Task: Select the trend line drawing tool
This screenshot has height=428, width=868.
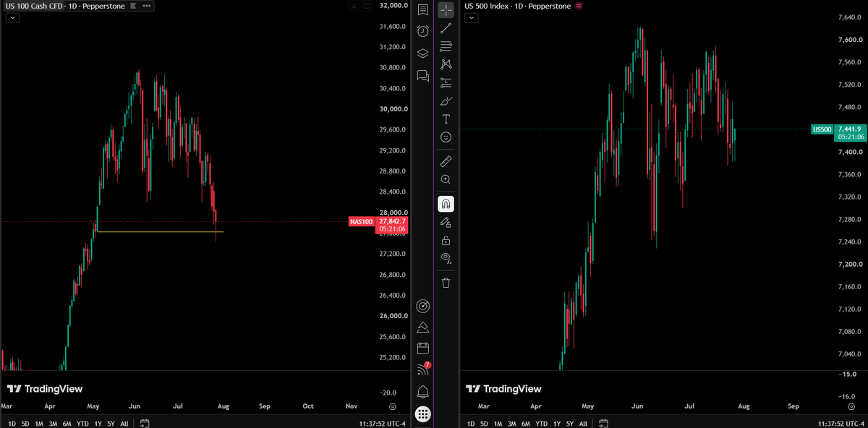Action: [446, 28]
